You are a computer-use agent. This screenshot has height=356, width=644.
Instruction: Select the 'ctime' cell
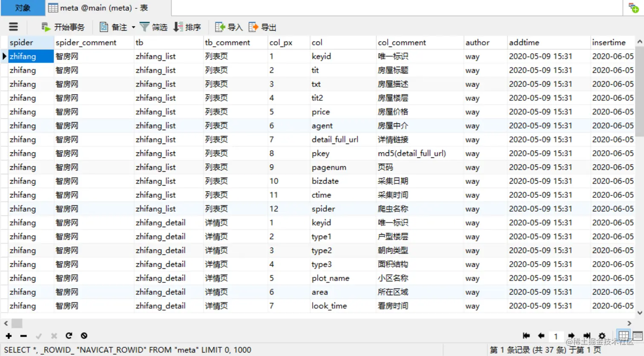pos(342,195)
